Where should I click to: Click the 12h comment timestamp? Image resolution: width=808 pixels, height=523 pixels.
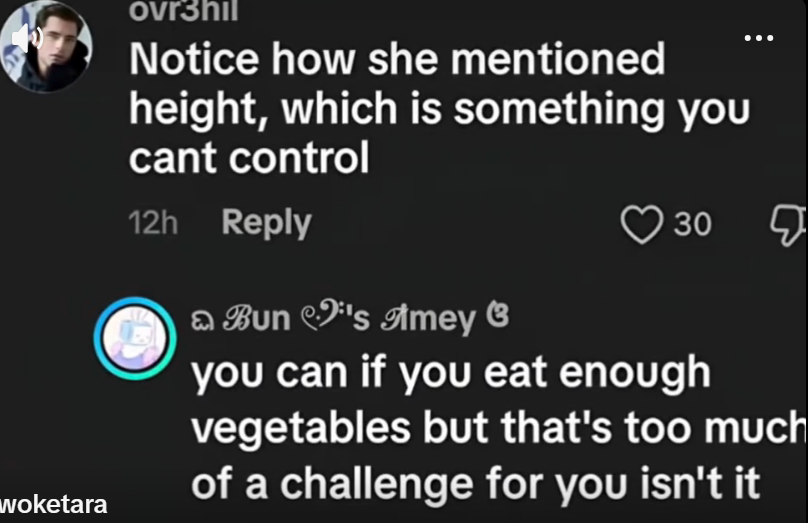tap(153, 223)
